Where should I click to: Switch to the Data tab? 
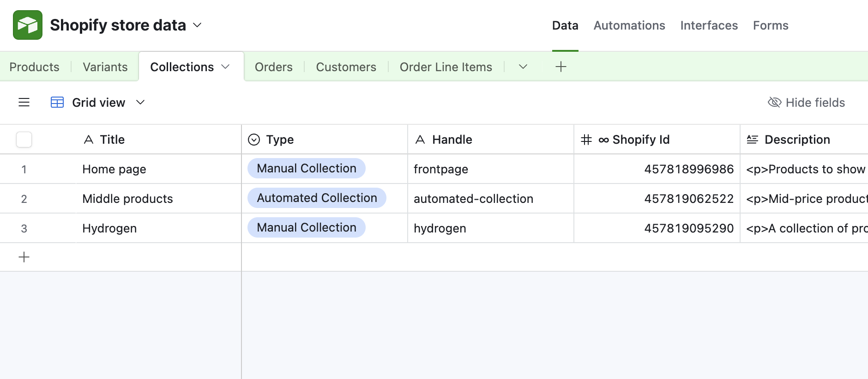pos(565,25)
